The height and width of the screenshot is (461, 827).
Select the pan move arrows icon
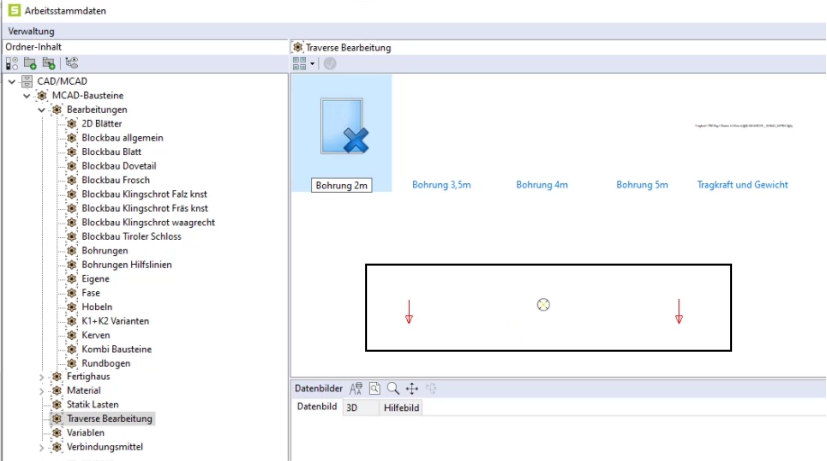pyautogui.click(x=412, y=388)
